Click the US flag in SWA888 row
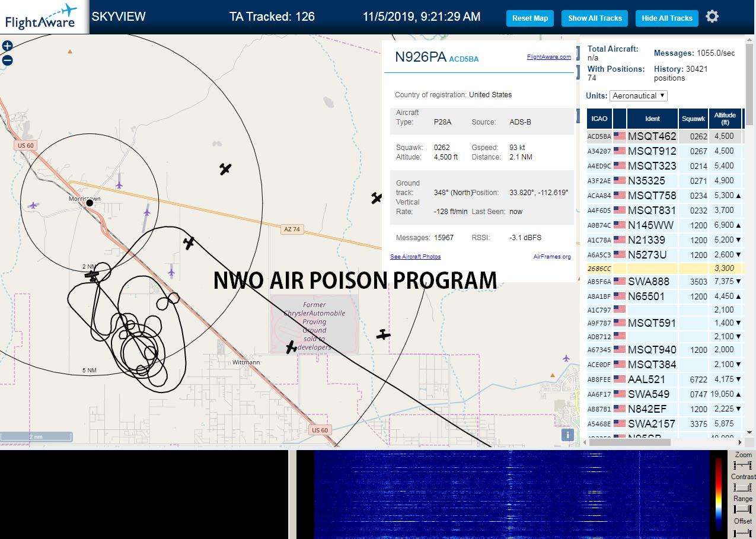Image resolution: width=756 pixels, height=539 pixels. (620, 281)
